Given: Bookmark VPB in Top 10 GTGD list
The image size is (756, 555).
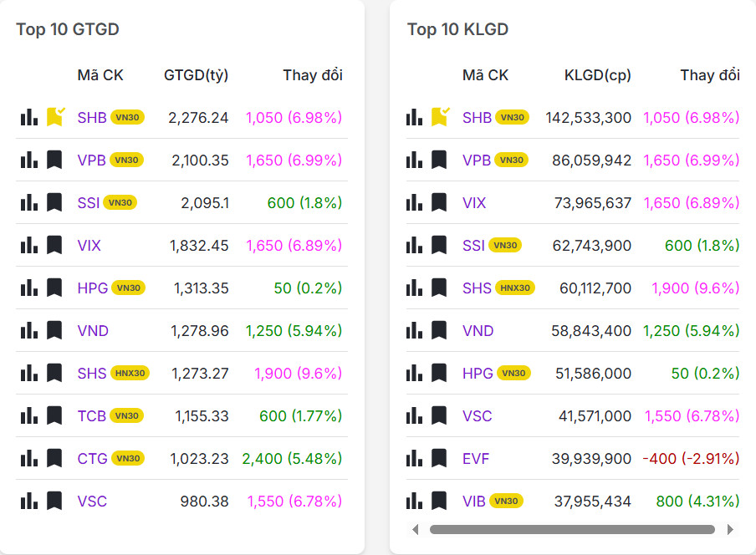Looking at the screenshot, I should coord(54,160).
